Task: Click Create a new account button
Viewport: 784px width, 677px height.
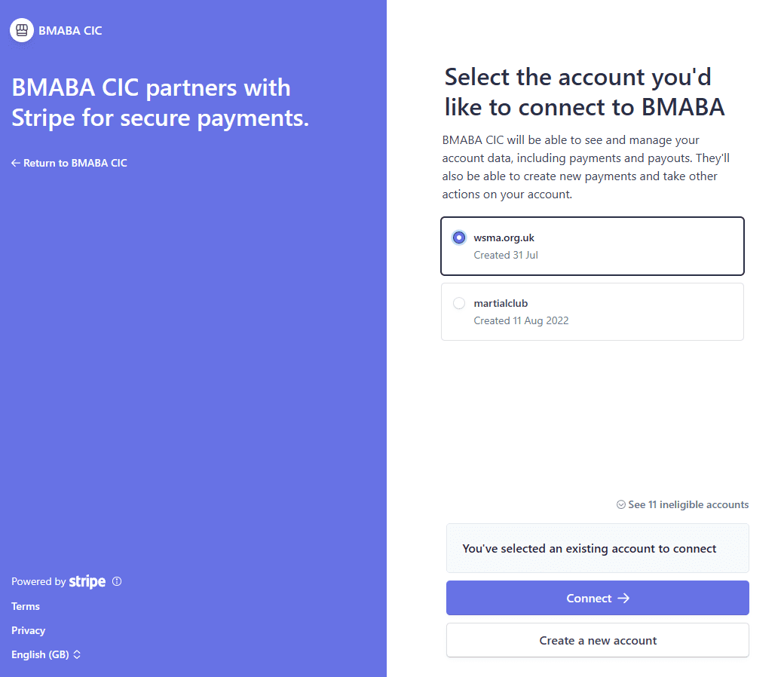Action: 598,641
